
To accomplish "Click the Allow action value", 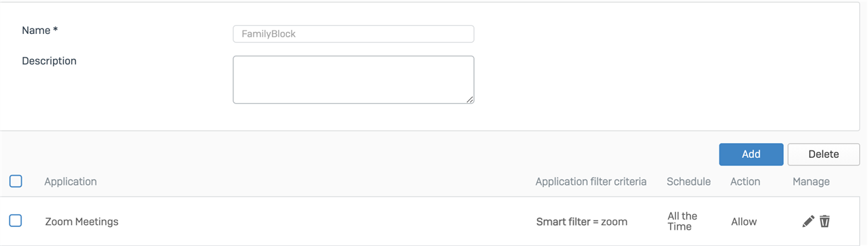I will [744, 222].
